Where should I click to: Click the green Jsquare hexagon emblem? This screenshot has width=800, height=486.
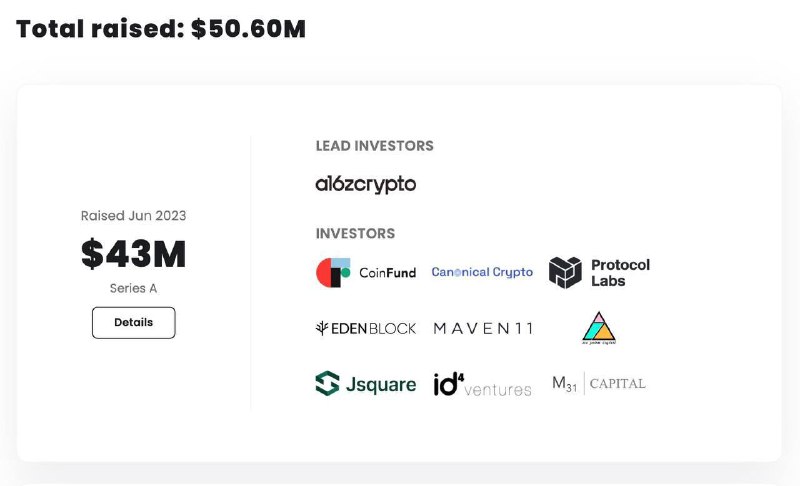click(x=328, y=383)
